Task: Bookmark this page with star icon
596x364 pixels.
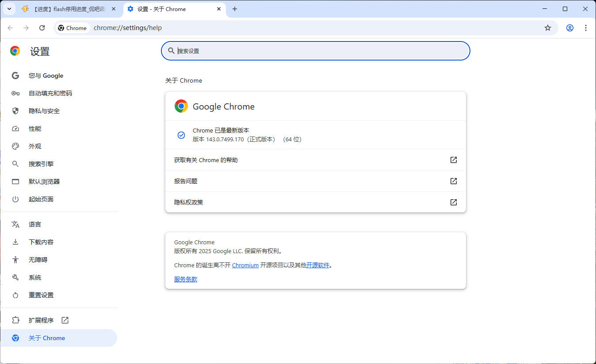Action: pos(548,28)
